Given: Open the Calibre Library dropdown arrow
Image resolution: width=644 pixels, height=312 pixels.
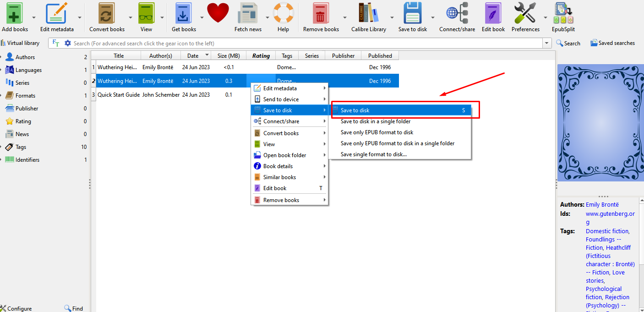Looking at the screenshot, I should [x=392, y=17].
